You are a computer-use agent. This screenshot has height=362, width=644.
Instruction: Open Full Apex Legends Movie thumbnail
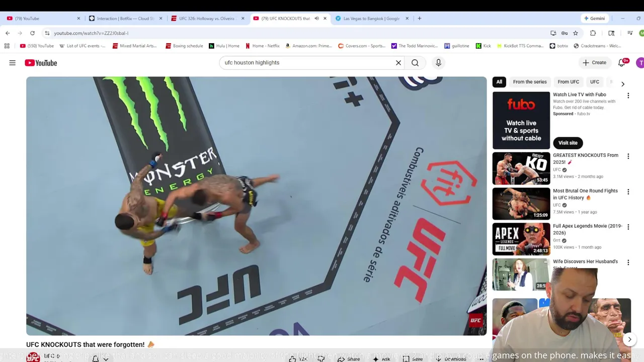(521, 239)
